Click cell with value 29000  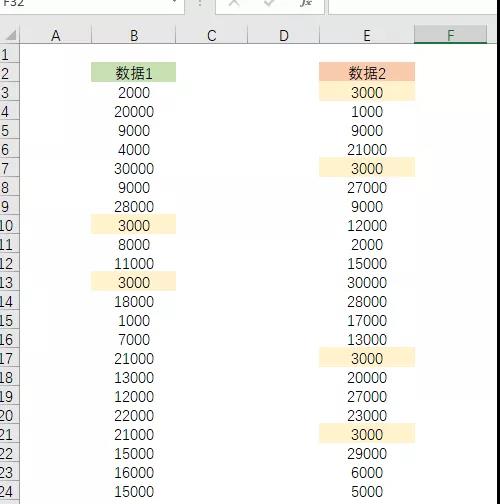click(367, 453)
